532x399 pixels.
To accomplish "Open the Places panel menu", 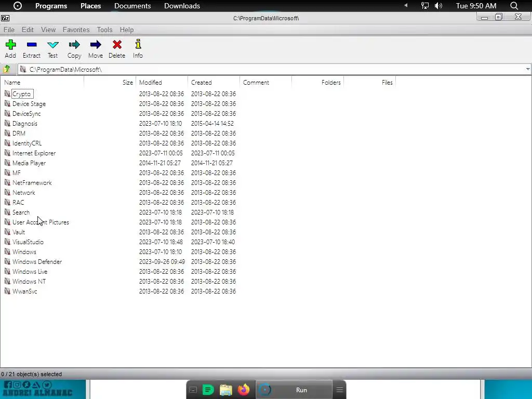I will tap(90, 6).
